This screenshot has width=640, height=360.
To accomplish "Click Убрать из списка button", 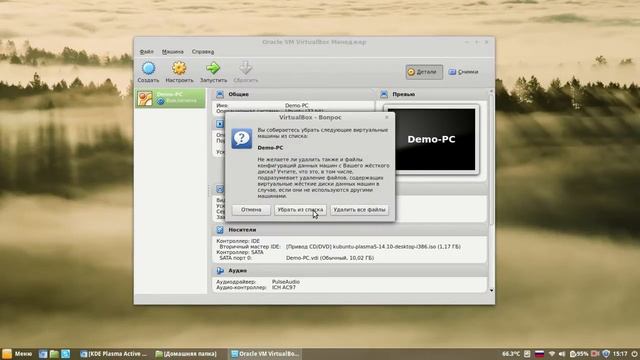I will point(300,210).
